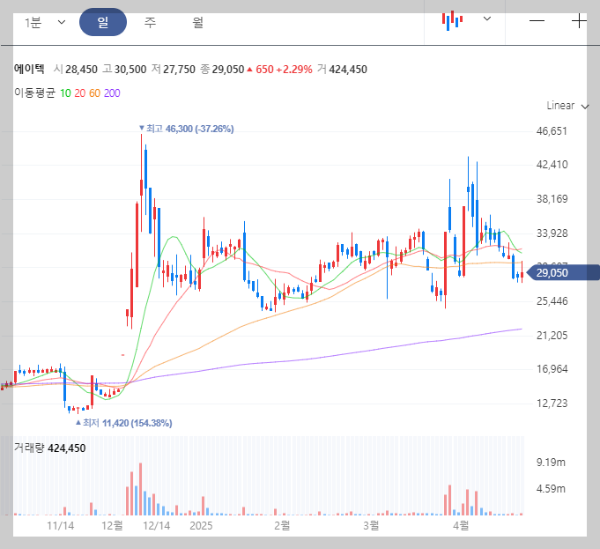Click the tallest red volume bar
This screenshot has height=549, width=600.
[x=140, y=489]
